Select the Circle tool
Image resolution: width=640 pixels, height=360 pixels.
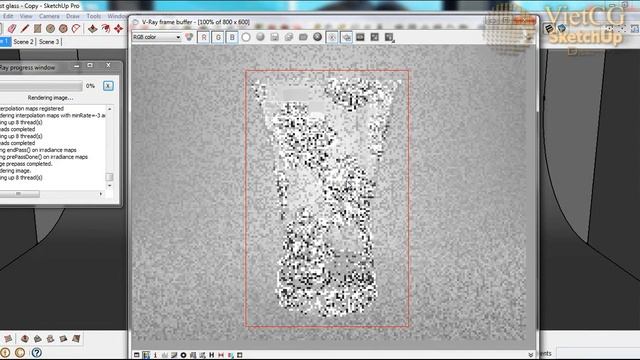click(x=50, y=29)
